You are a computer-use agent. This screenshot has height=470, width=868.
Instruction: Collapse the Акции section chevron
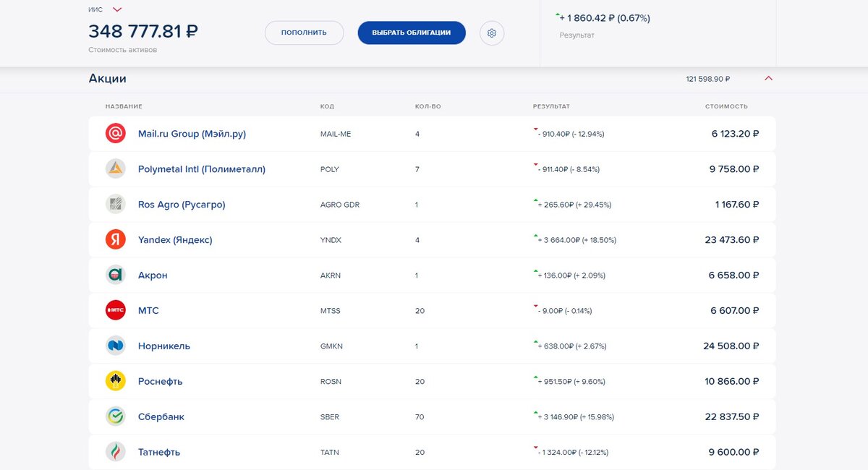[768, 79]
